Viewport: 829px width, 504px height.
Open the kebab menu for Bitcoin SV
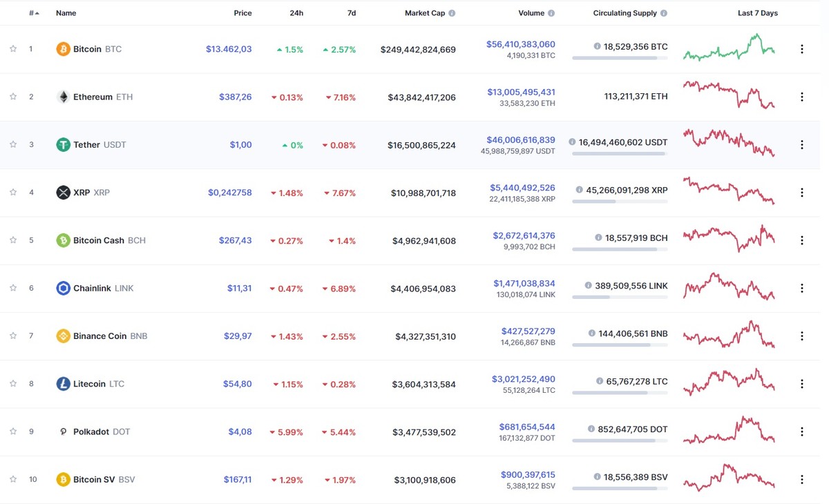pyautogui.click(x=801, y=479)
